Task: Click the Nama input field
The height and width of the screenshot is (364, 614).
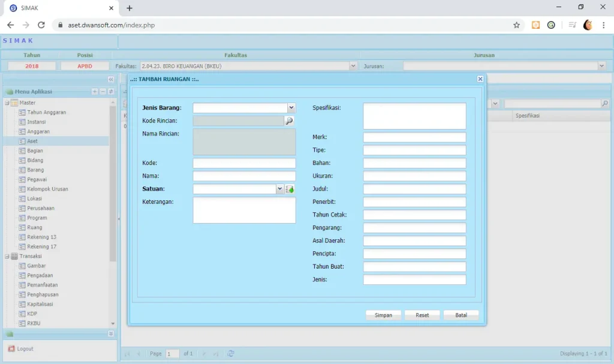Action: [x=245, y=176]
